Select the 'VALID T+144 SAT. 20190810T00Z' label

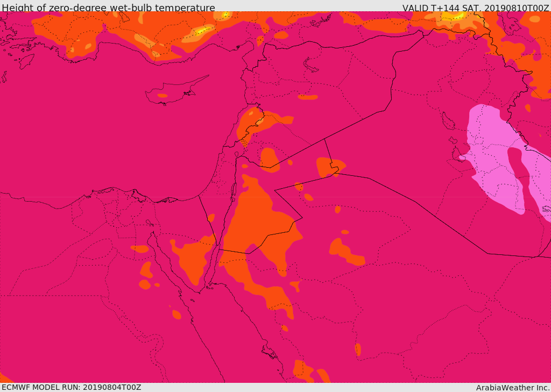click(x=476, y=8)
